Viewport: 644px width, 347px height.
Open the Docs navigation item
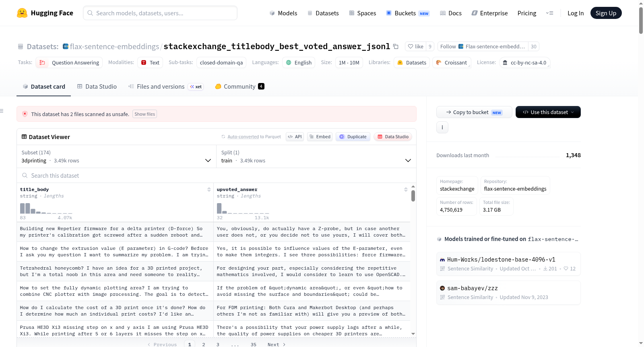coord(450,13)
